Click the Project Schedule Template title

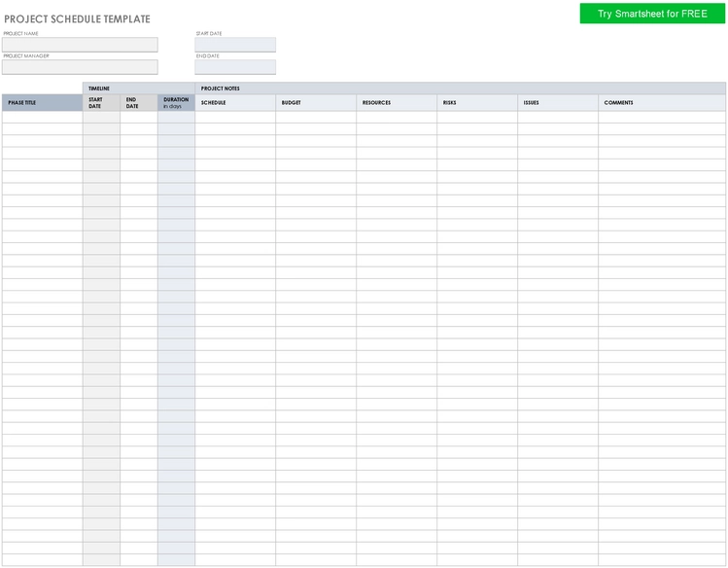click(77, 19)
